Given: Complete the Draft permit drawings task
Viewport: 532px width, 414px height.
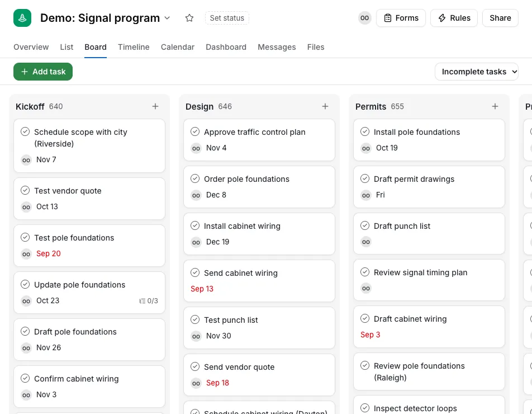Looking at the screenshot, I should coord(365,178).
